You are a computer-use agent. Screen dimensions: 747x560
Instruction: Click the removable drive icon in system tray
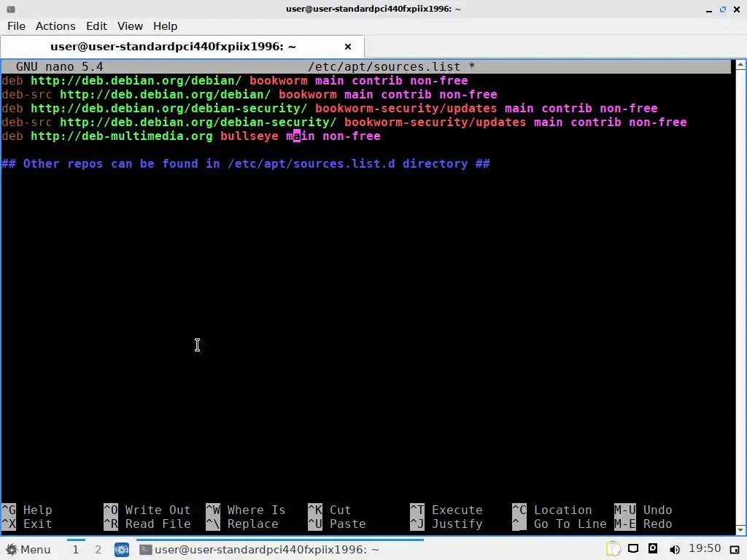click(x=653, y=549)
